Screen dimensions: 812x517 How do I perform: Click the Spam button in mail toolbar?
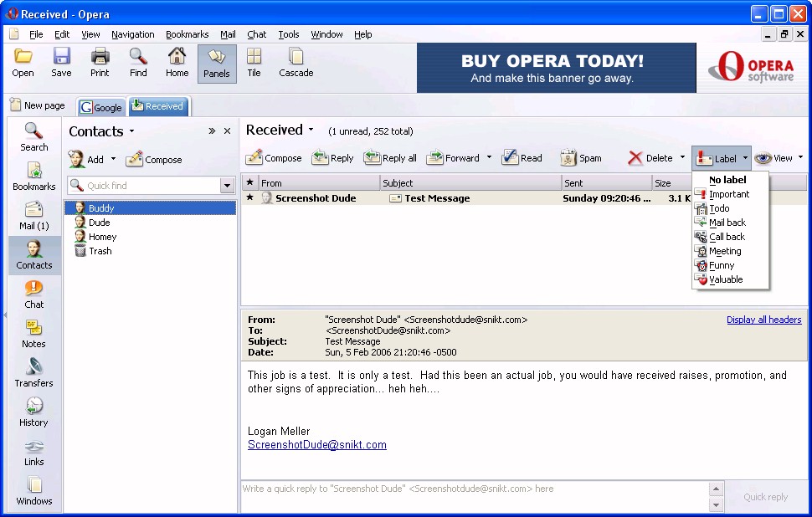click(x=581, y=158)
